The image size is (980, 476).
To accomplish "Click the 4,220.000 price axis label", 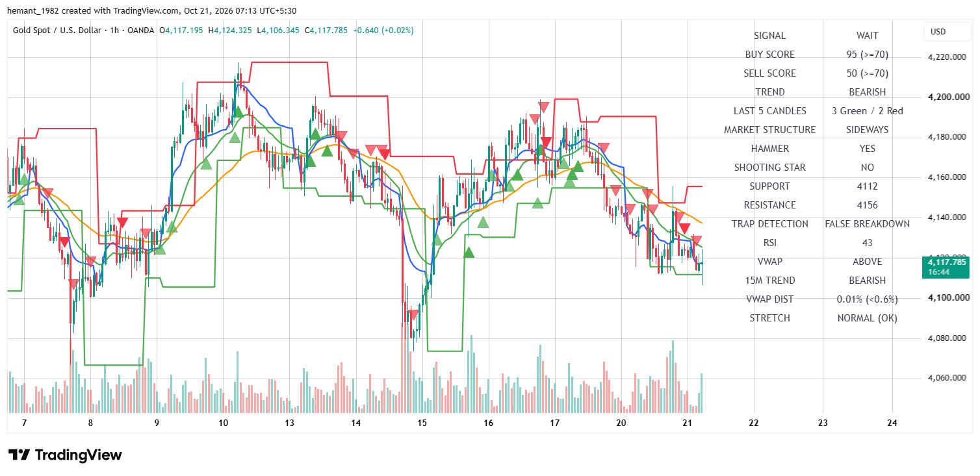I will click(x=946, y=57).
